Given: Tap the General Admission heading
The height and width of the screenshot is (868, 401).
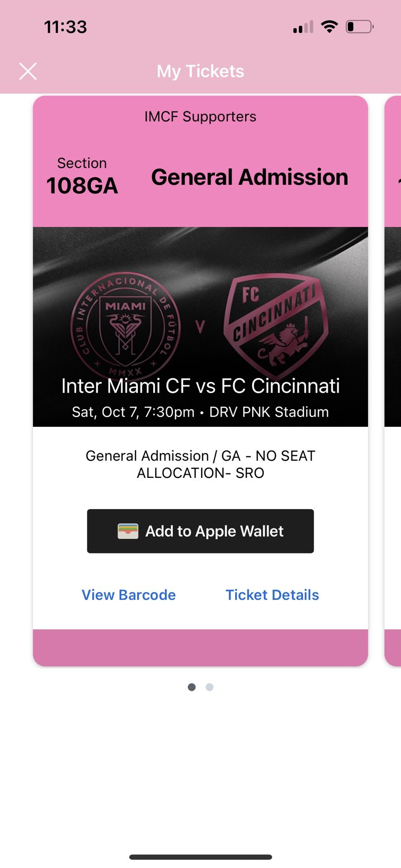Looking at the screenshot, I should pyautogui.click(x=250, y=177).
